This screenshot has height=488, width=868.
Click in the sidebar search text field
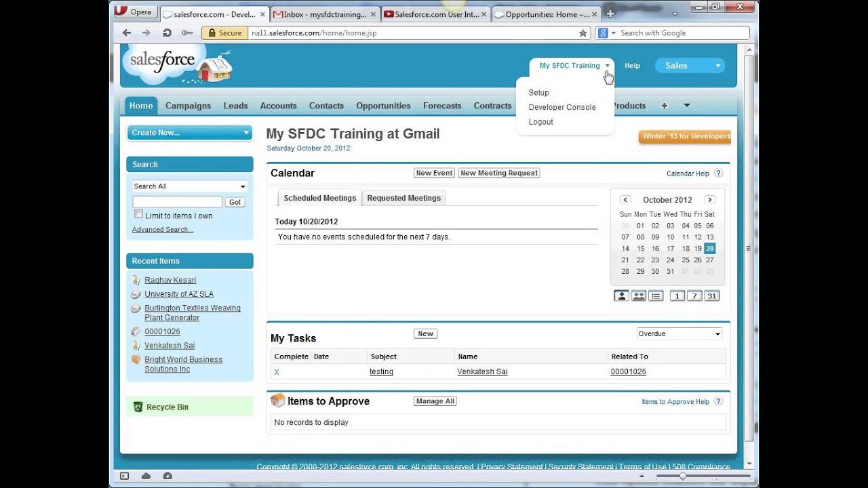pos(177,202)
